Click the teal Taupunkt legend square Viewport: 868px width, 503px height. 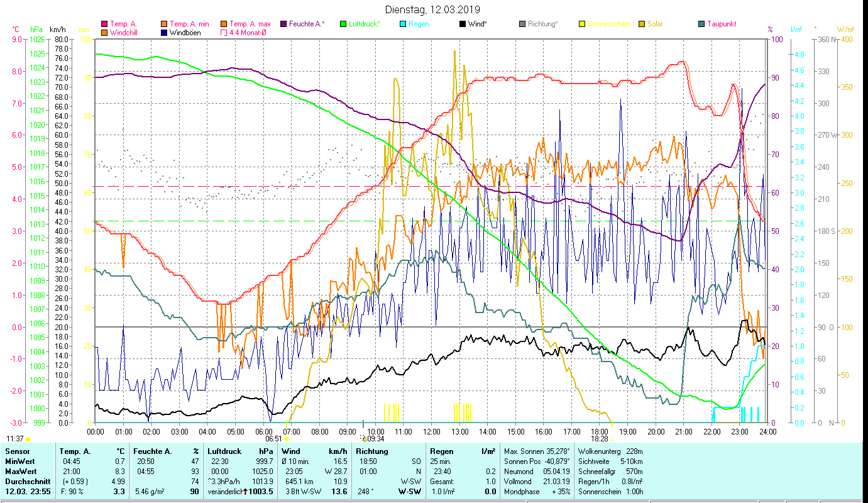pos(702,25)
